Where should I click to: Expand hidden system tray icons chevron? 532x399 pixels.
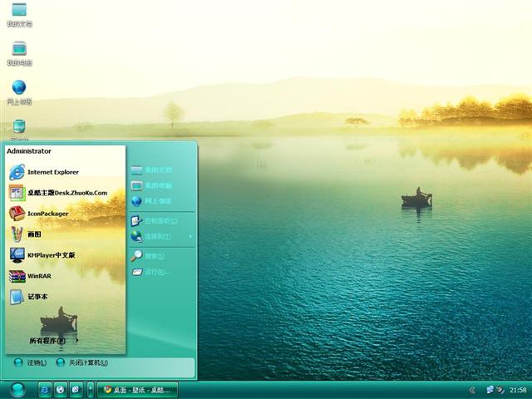[x=472, y=390]
